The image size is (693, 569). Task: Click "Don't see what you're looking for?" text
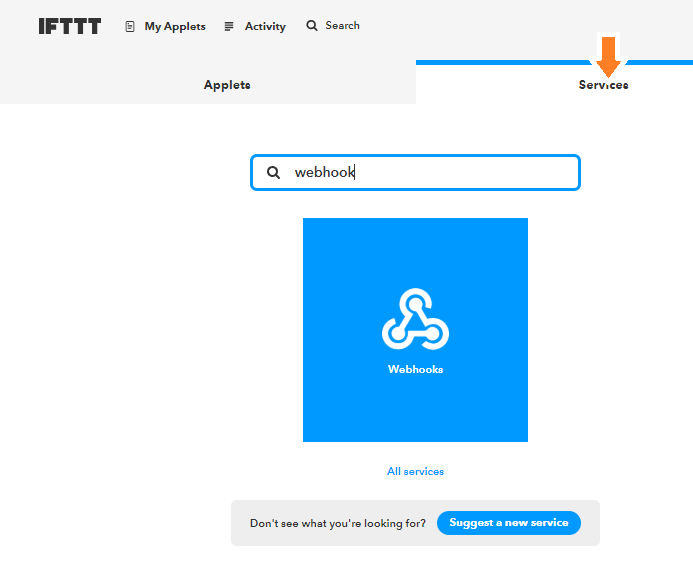338,523
